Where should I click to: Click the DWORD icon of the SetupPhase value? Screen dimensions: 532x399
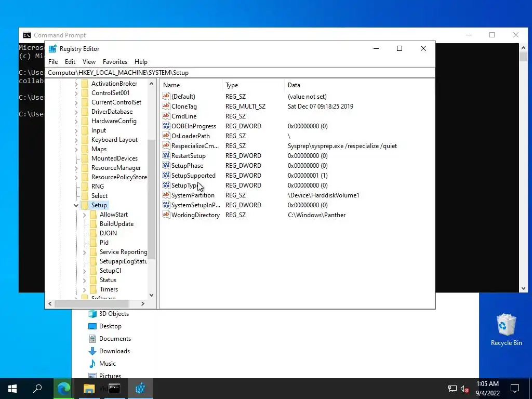(x=166, y=166)
